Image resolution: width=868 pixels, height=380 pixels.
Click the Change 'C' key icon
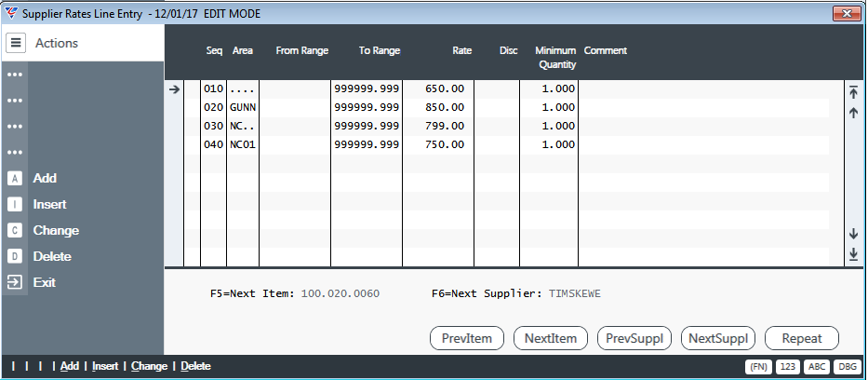15,230
